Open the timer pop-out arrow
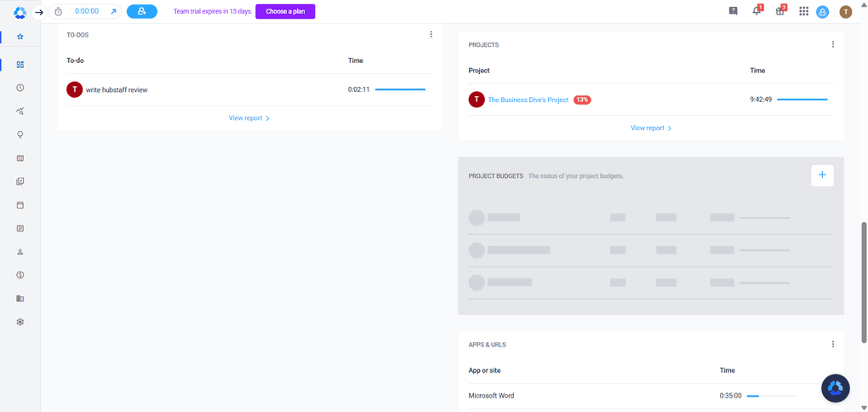868x412 pixels. coord(113,11)
